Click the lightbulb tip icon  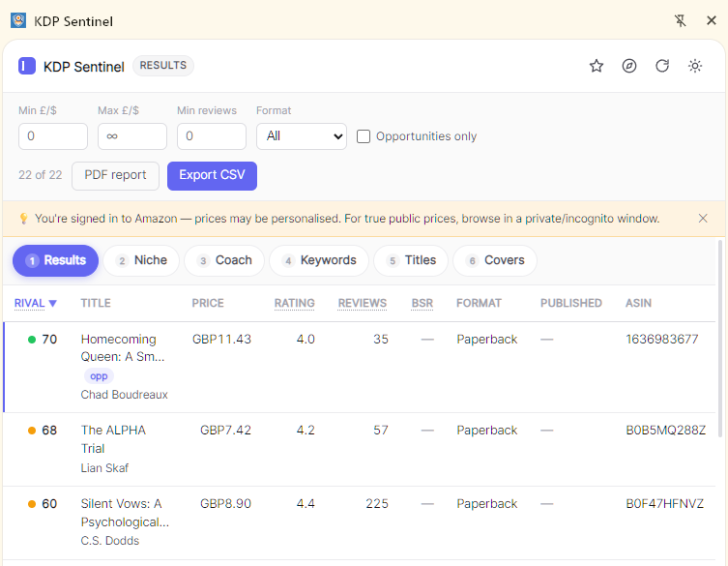click(23, 219)
